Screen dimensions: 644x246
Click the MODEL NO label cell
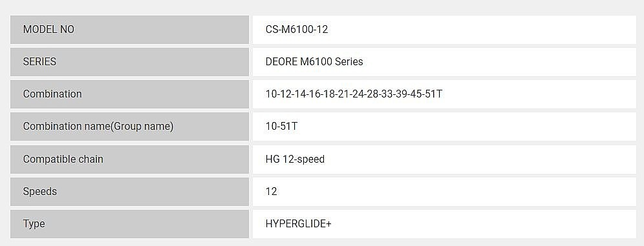pyautogui.click(x=129, y=30)
